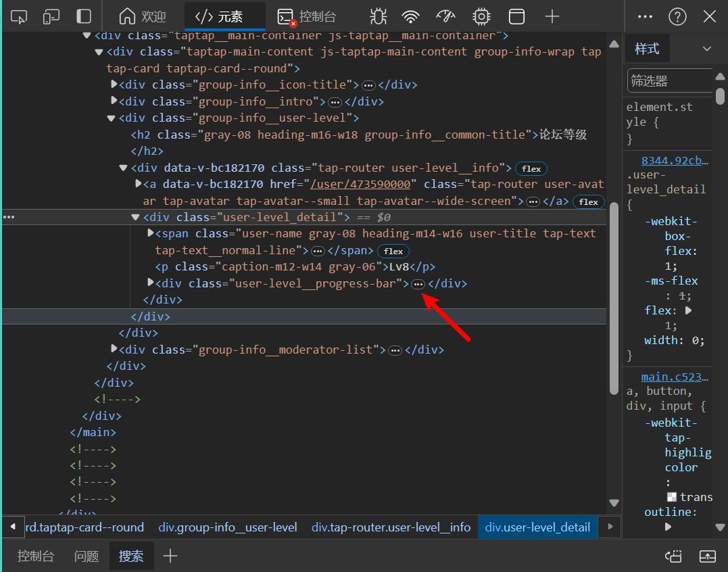Select the Lv8 paragraph element row
The width and height of the screenshot is (728, 572).
coord(295,267)
